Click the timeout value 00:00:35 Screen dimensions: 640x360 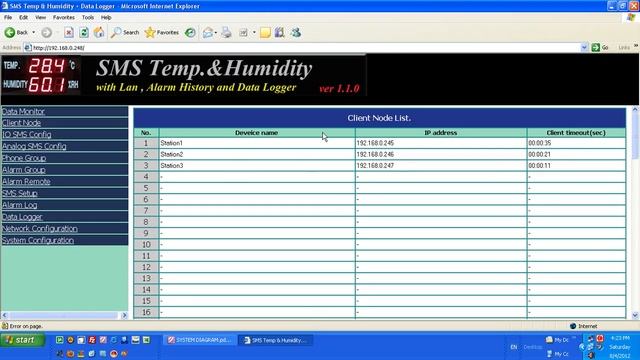(x=540, y=143)
